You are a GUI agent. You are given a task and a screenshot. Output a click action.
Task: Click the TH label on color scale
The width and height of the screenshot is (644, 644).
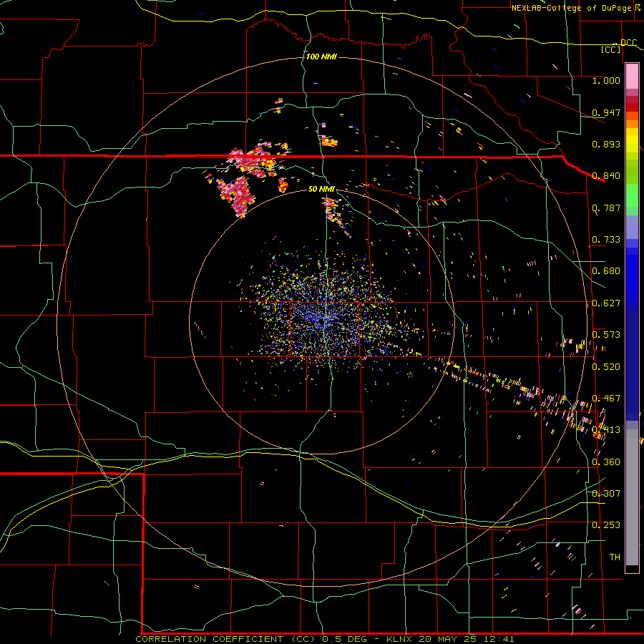[615, 557]
